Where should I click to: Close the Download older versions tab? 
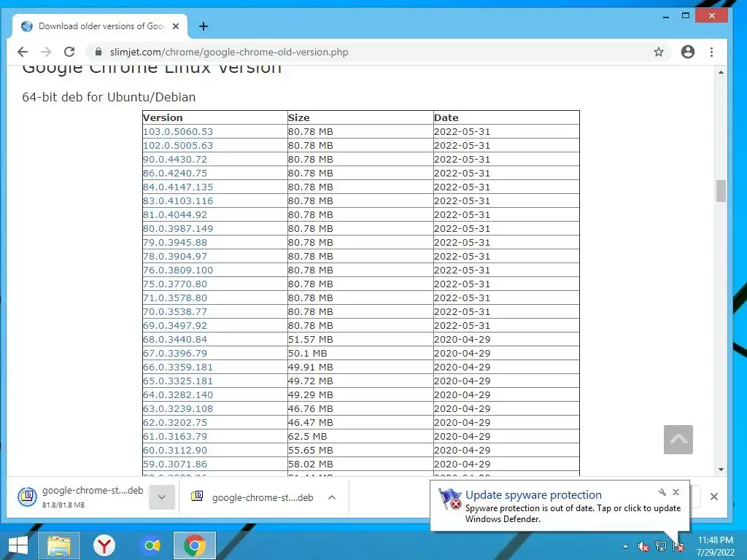tap(176, 26)
